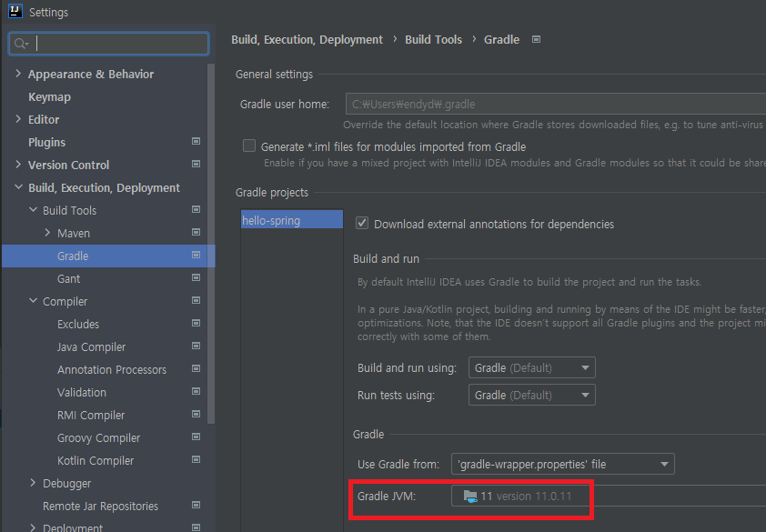This screenshot has width=766, height=532.
Task: Click project-level icon next to Remote Jar Repositories
Action: pos(196,505)
